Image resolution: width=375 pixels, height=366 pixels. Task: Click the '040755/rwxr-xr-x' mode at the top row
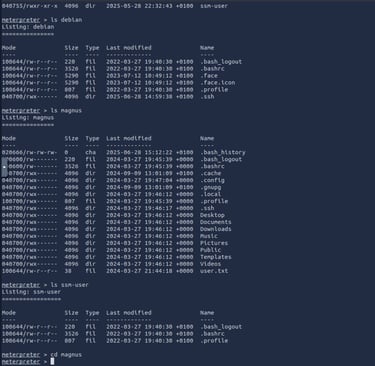coord(29,6)
